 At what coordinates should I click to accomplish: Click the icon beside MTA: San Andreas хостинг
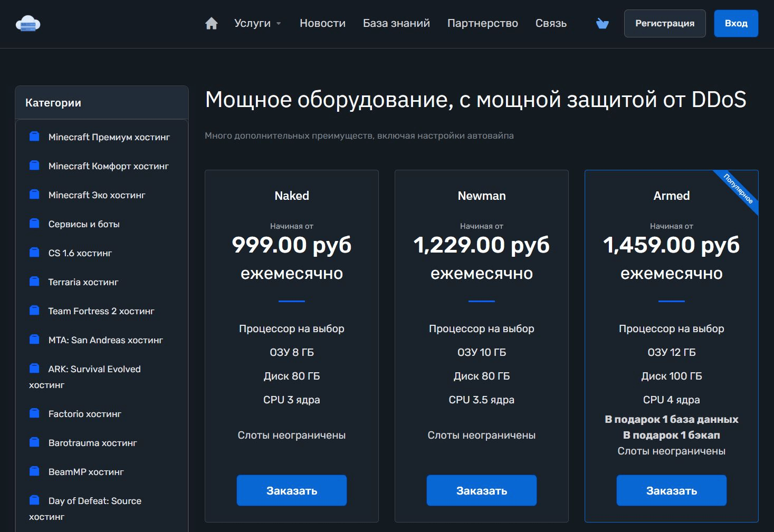pos(34,340)
